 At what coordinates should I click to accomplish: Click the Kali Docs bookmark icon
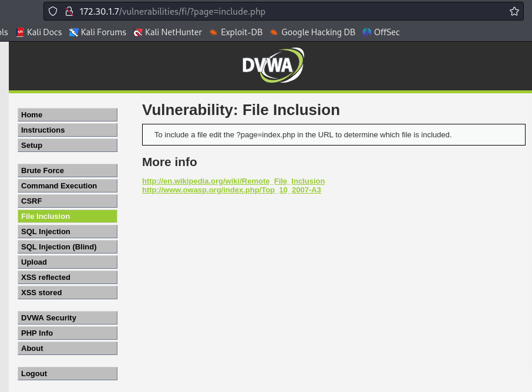point(20,32)
